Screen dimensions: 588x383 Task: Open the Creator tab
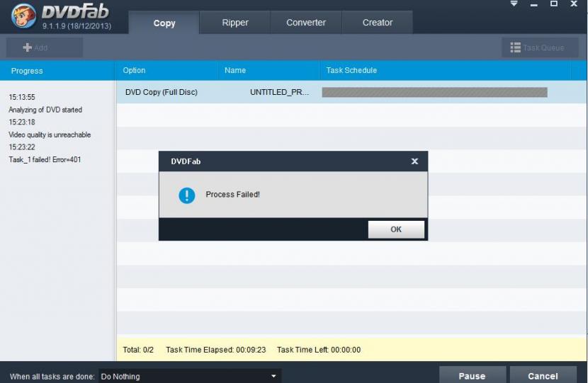click(378, 23)
